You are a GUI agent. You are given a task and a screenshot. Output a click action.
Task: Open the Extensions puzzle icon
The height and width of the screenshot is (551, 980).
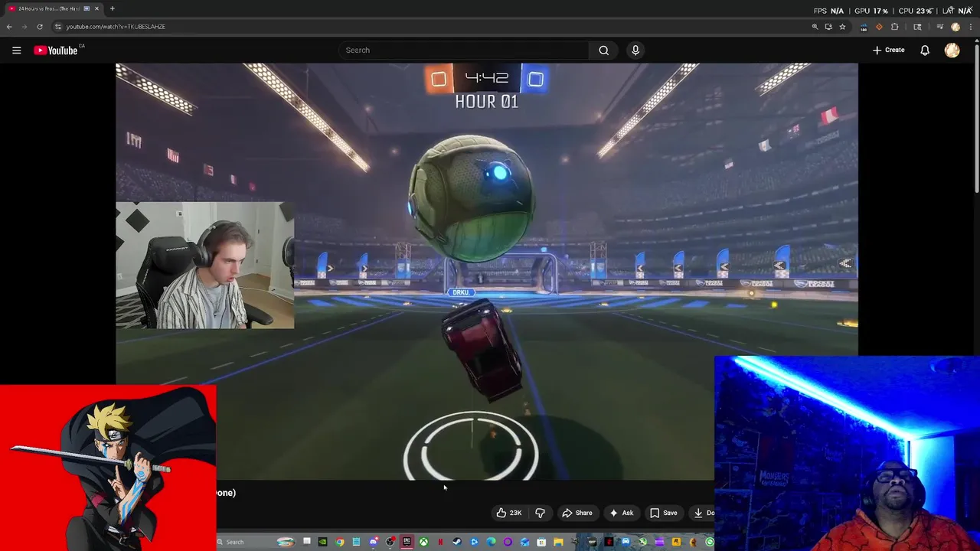(894, 27)
